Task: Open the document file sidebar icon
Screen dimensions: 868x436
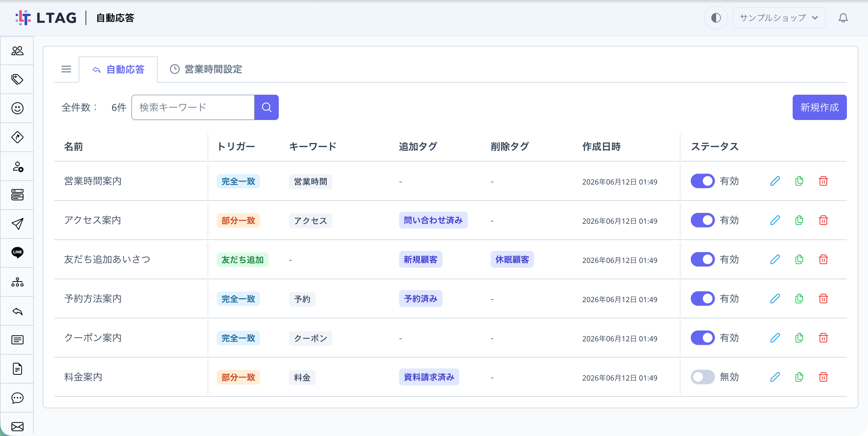Action: coord(17,369)
